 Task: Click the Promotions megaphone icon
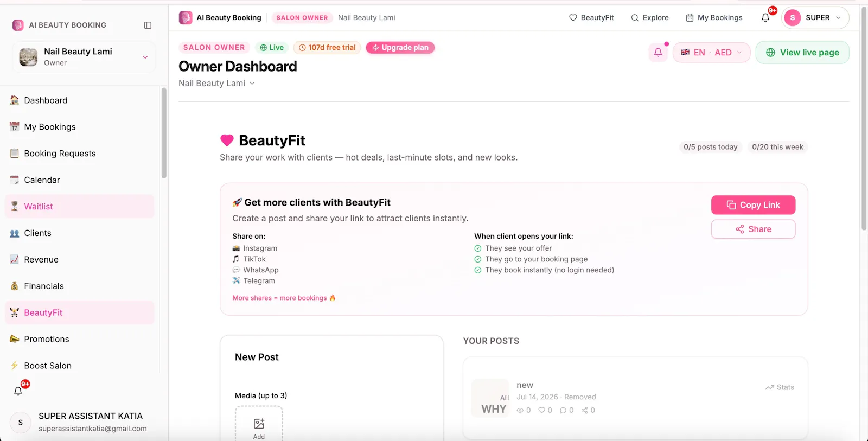[15, 339]
